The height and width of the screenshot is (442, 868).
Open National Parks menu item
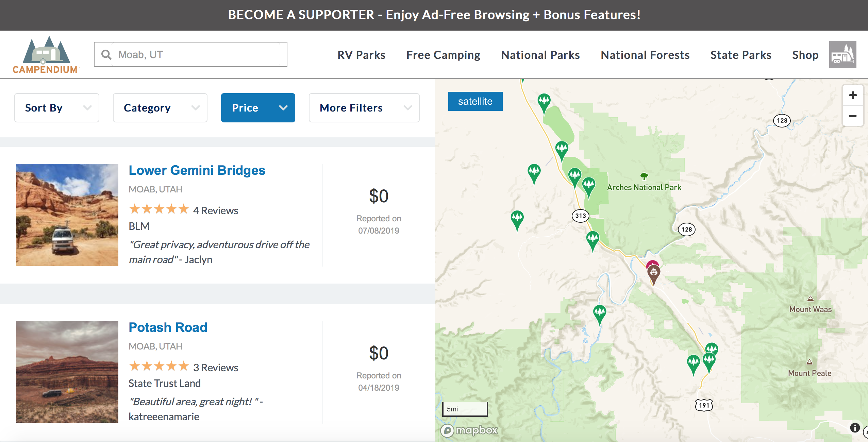point(540,55)
